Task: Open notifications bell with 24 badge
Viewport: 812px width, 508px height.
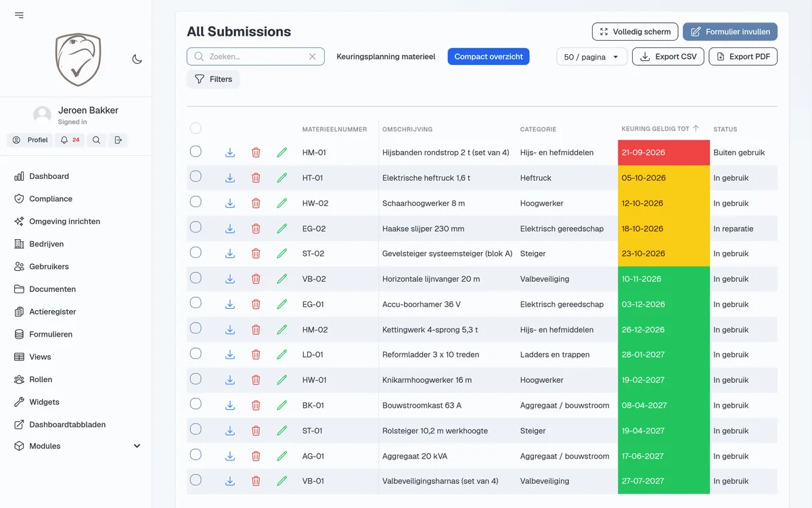Action: click(x=70, y=140)
